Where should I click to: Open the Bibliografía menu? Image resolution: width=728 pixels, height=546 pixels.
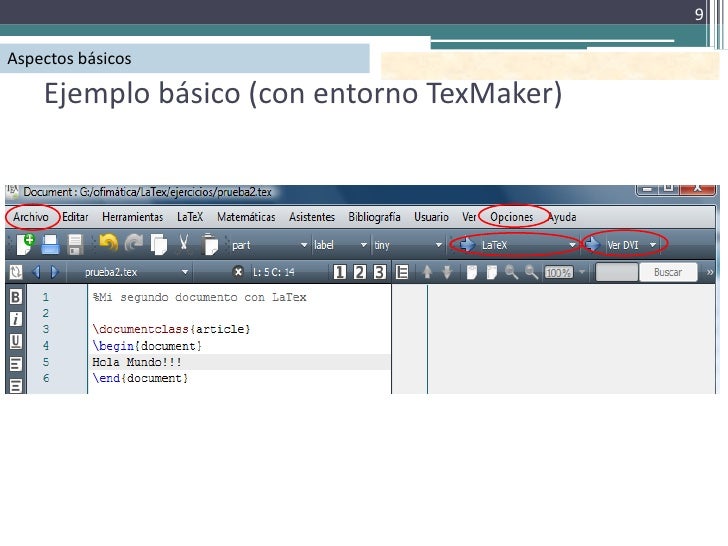(x=374, y=217)
